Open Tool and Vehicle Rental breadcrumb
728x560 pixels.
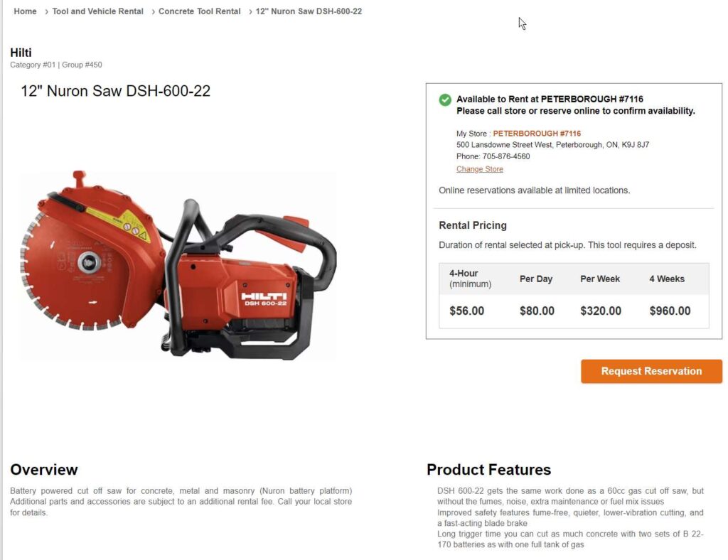[x=97, y=11]
